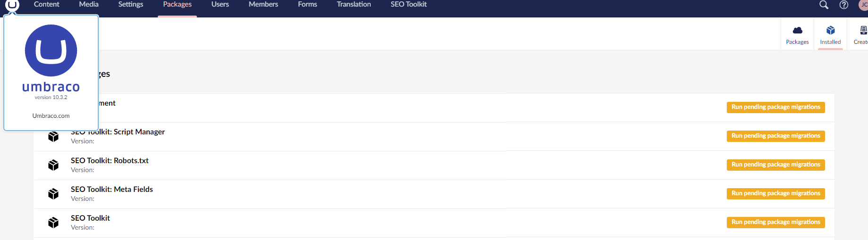This screenshot has width=868, height=240.
Task: Click the 'SEO Toolkit' package name in list
Action: coord(90,218)
